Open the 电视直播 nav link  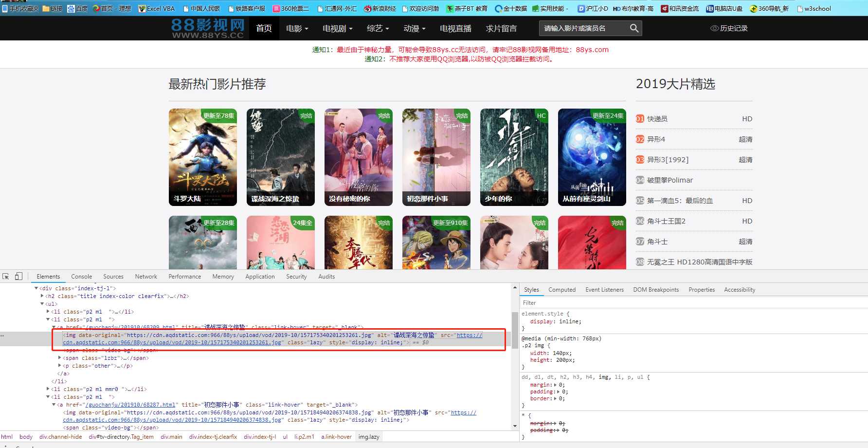(x=455, y=28)
